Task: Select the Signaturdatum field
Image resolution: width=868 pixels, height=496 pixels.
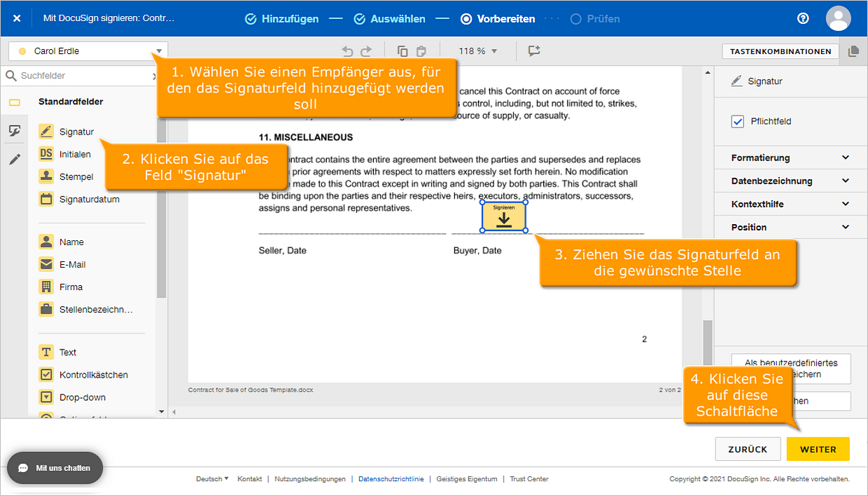Action: click(x=79, y=199)
